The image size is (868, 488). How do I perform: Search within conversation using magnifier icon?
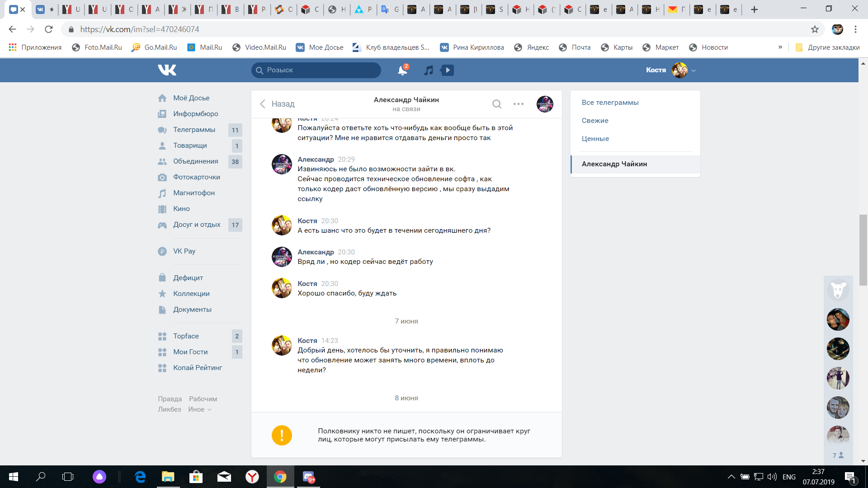pyautogui.click(x=496, y=104)
